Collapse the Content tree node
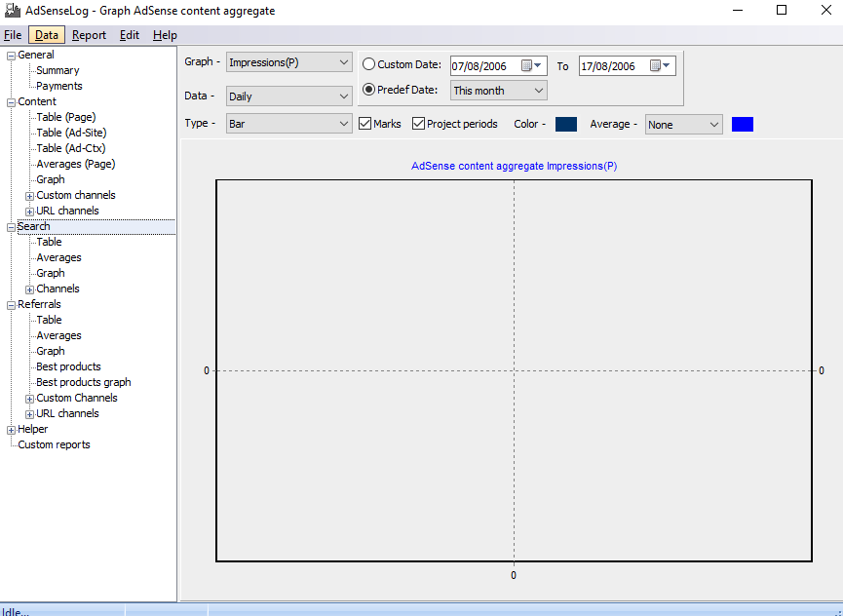843x616 pixels. click(x=11, y=102)
